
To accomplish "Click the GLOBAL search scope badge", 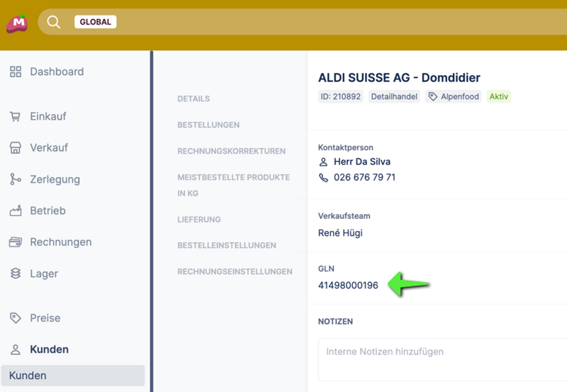I will click(x=95, y=22).
